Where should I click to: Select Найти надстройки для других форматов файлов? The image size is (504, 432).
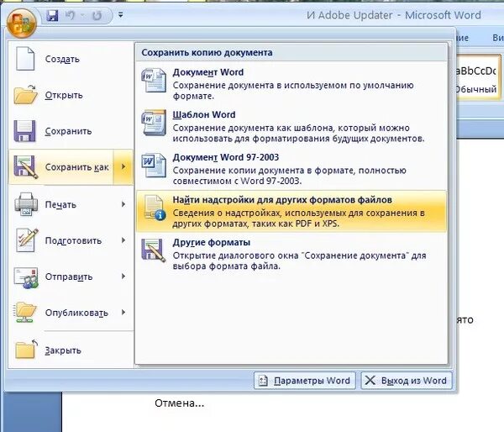[x=291, y=211]
